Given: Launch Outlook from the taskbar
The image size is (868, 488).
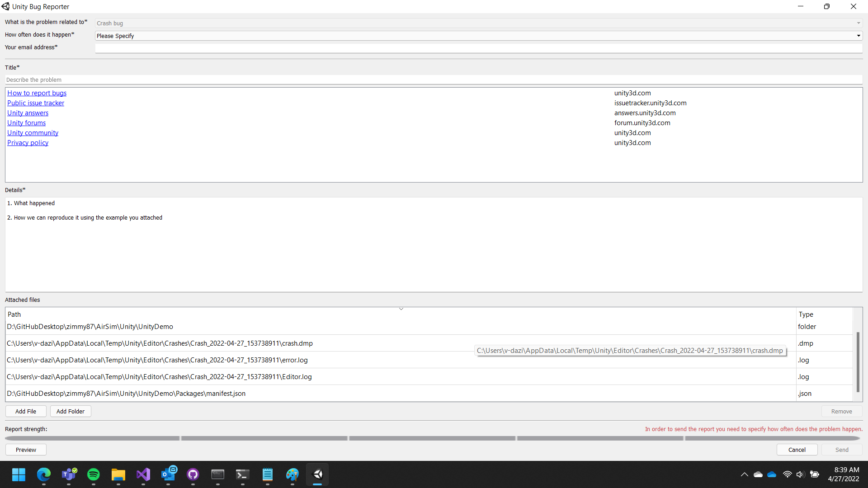Looking at the screenshot, I should click(x=168, y=474).
